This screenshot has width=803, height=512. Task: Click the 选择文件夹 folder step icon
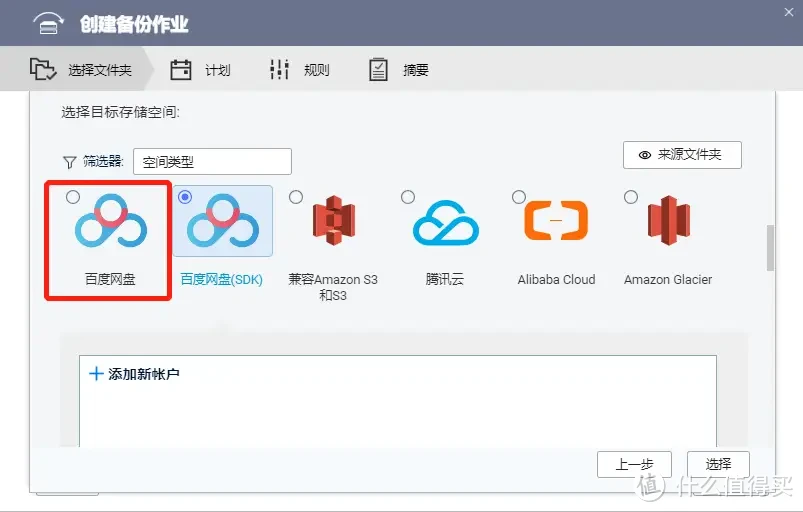pyautogui.click(x=43, y=69)
